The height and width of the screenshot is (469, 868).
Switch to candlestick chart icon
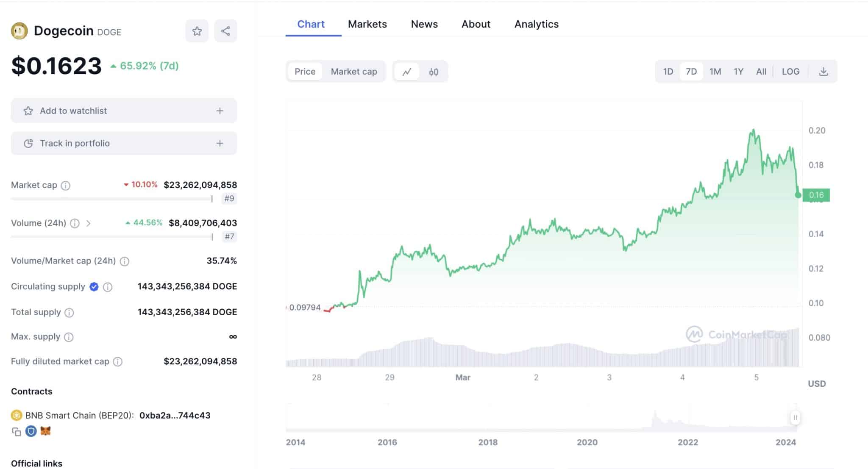tap(434, 72)
